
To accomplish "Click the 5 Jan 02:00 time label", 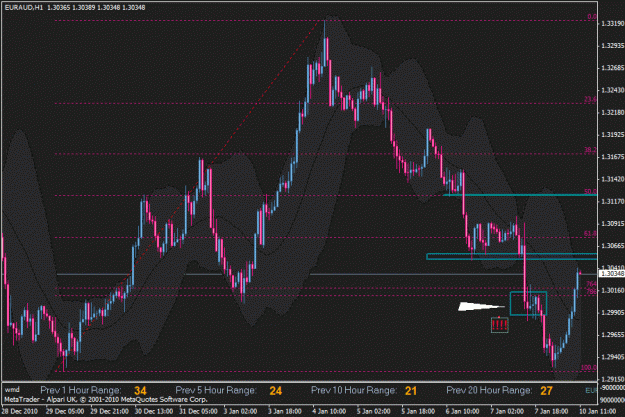I will 373,411.
